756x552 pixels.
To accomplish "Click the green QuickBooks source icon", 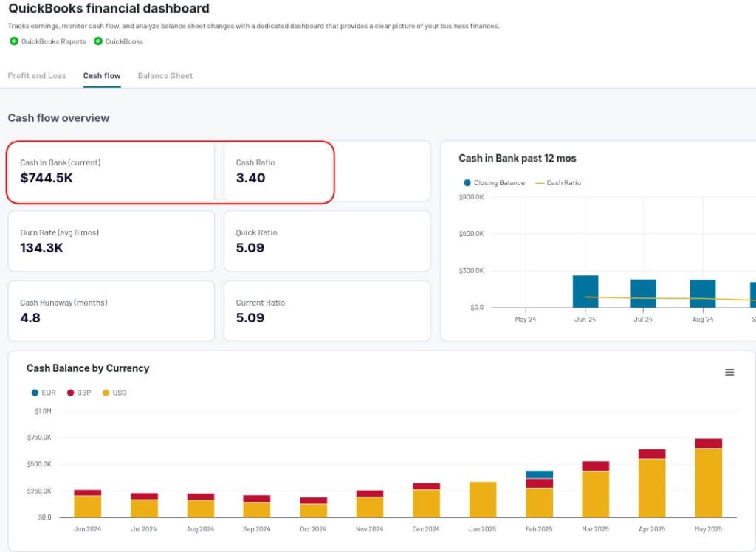I will [x=98, y=41].
